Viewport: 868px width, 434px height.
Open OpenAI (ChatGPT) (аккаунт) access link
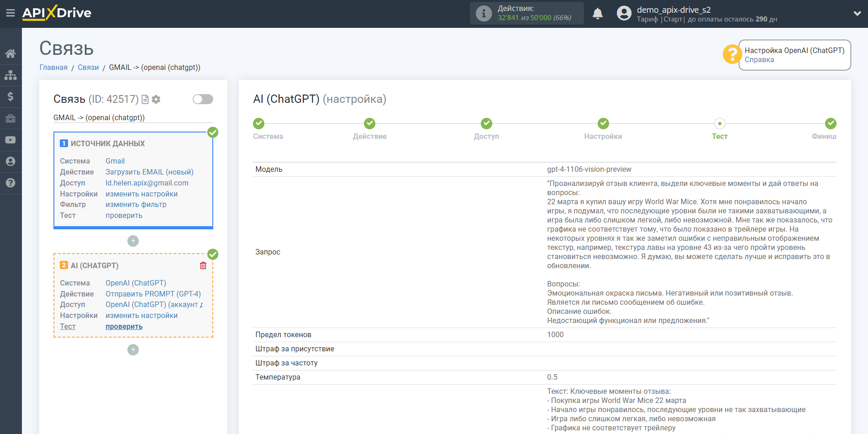click(x=154, y=305)
